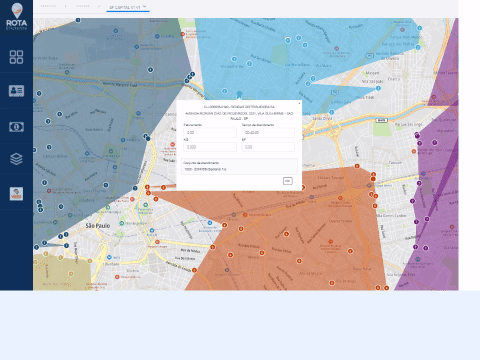Screen dimensions: 480x360
Task: Go to the second breadcrumb item in header
Action: (83, 6)
